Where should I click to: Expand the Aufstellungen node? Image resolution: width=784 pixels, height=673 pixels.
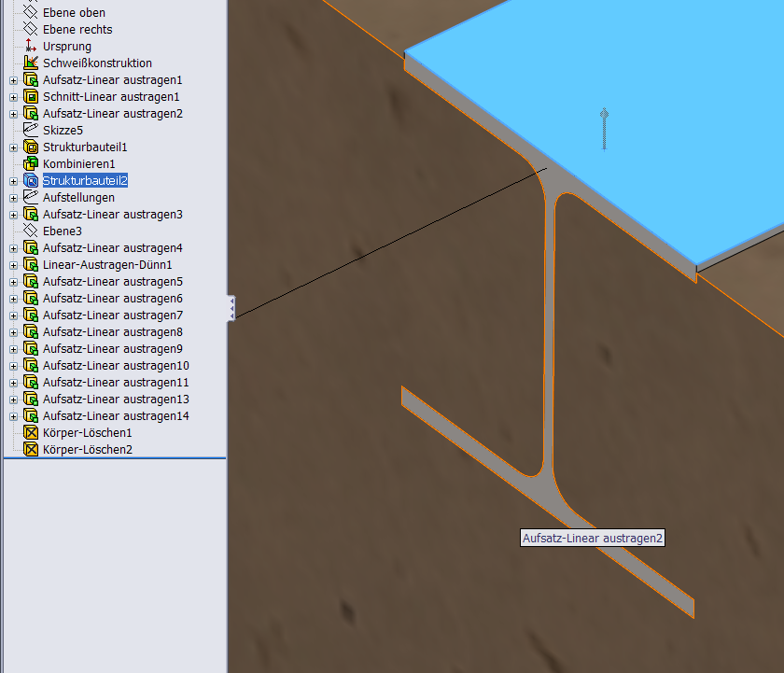click(x=13, y=198)
